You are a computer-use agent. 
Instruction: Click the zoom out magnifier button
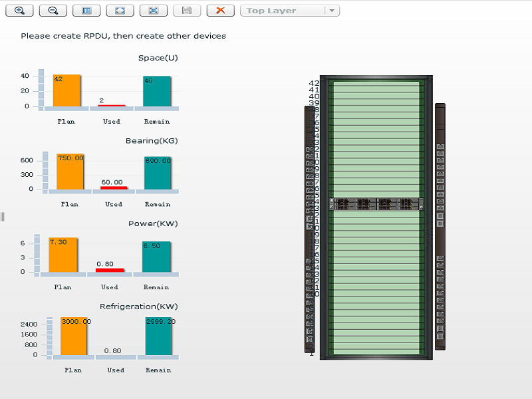pos(53,11)
